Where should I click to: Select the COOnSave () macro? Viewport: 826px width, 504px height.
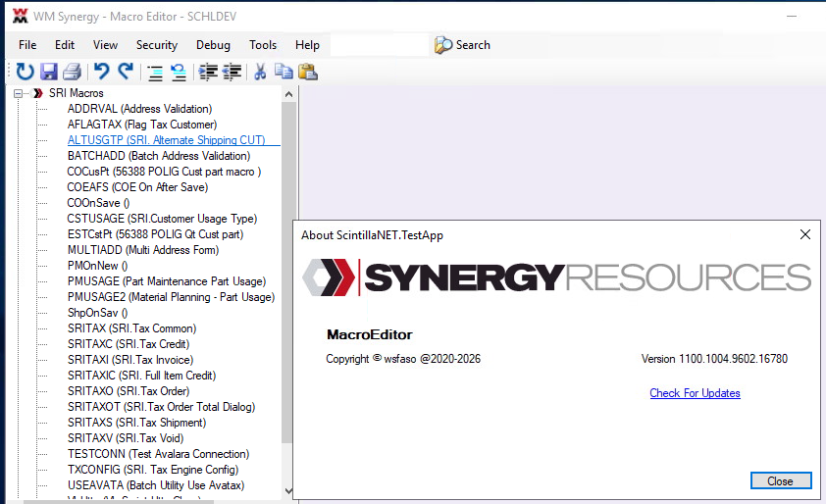[98, 203]
